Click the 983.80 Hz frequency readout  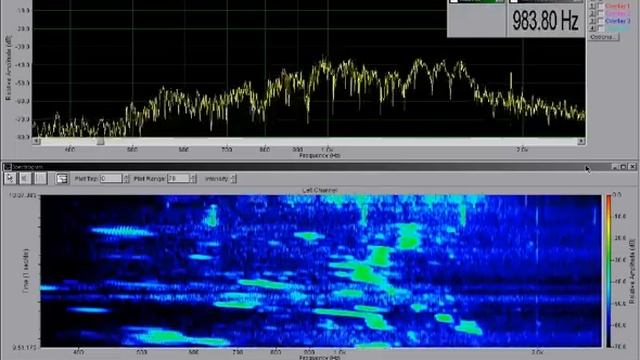click(x=546, y=20)
